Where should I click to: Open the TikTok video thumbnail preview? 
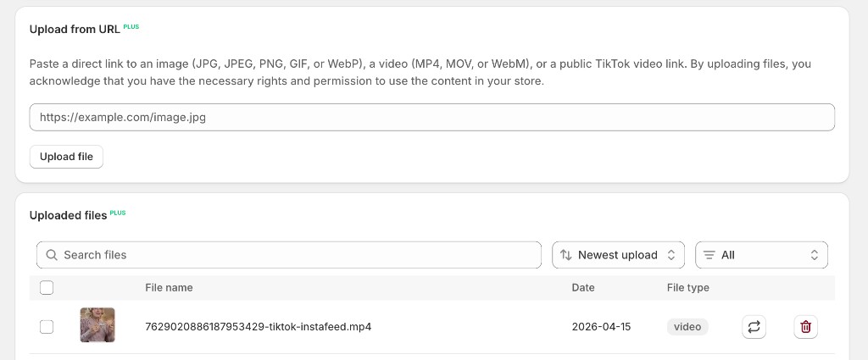[x=97, y=325]
